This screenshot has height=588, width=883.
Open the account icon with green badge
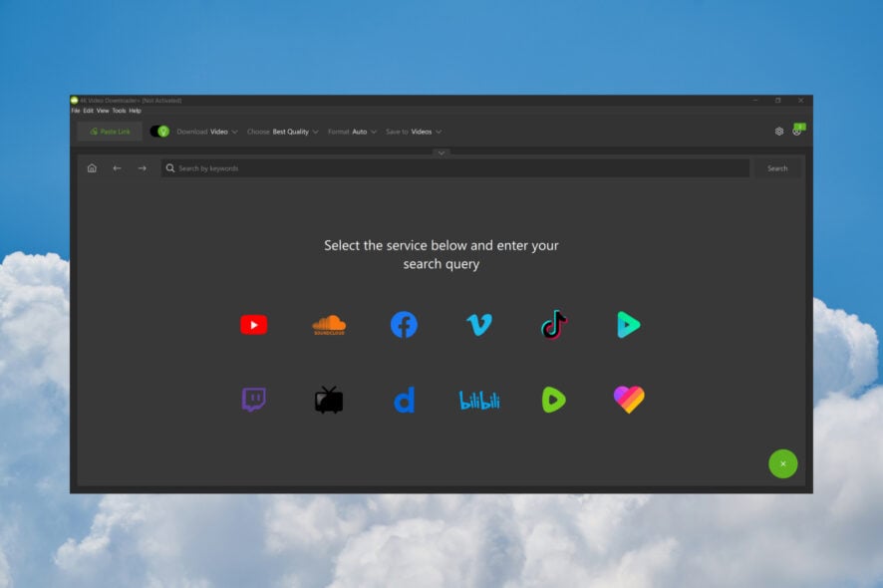tap(798, 131)
